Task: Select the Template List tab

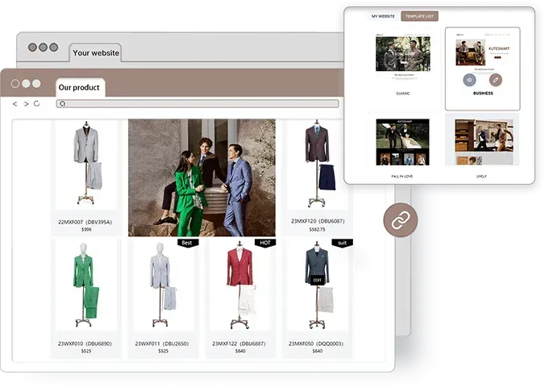Action: (x=419, y=16)
